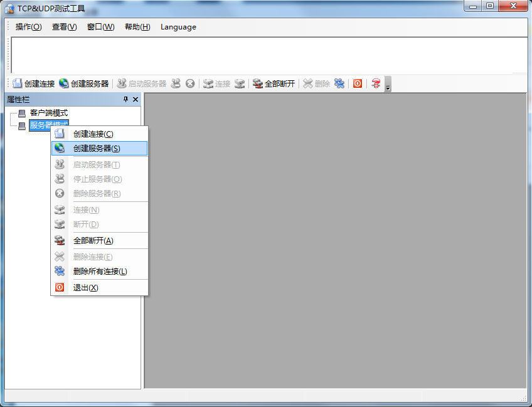
Task: Click the 创建连接 toolbar button
Action: click(34, 83)
